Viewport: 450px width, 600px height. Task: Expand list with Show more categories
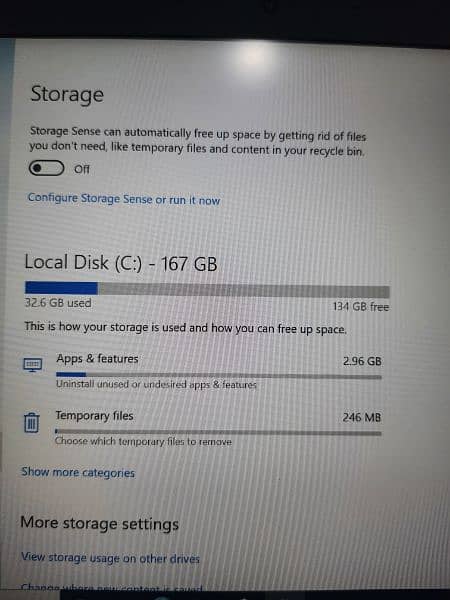point(78,472)
